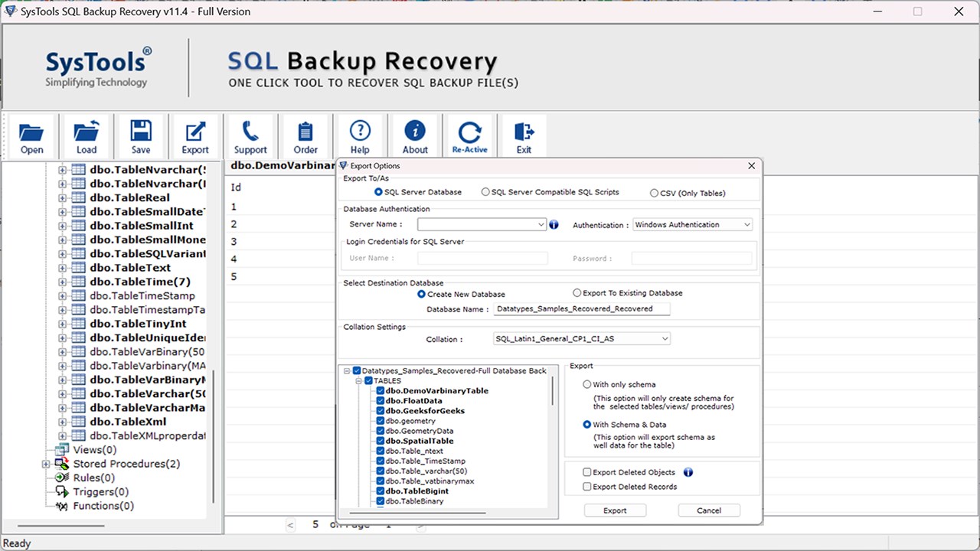Click export tree vertical scrollbar
This screenshot has width=980, height=551.
pos(553,390)
